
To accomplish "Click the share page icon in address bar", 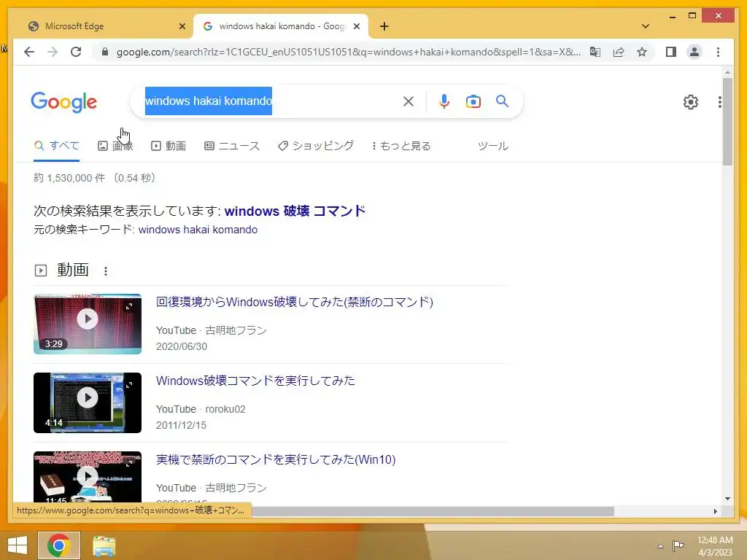I will click(619, 52).
